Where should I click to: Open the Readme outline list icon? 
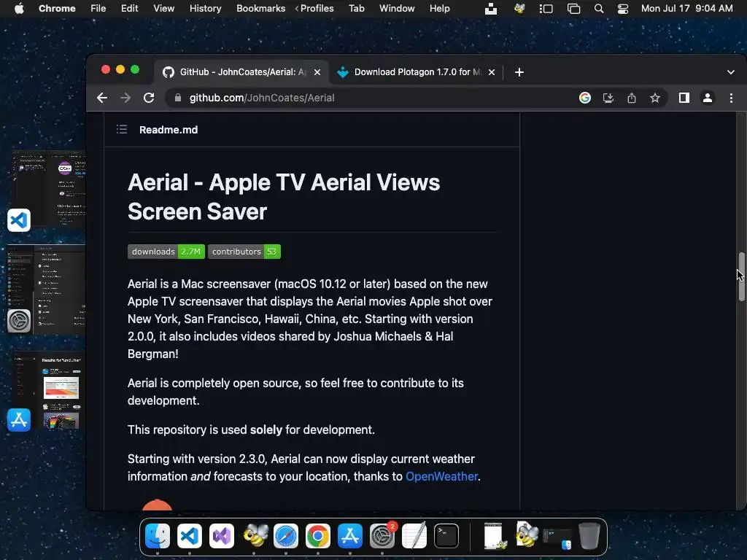click(x=122, y=130)
